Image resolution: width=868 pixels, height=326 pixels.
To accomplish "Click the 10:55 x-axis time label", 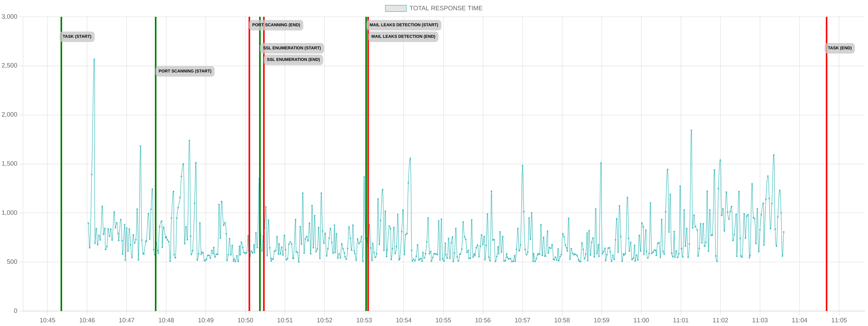I will pyautogui.click(x=443, y=320).
